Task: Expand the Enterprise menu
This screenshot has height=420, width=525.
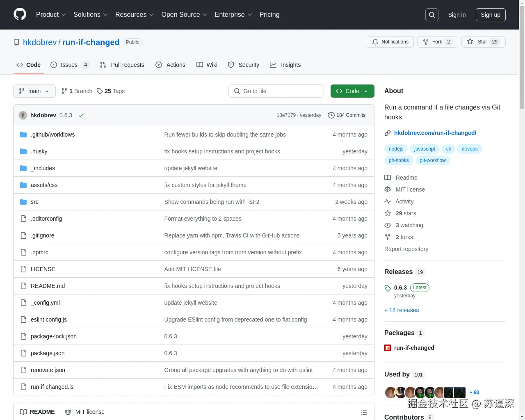Action: (x=233, y=15)
